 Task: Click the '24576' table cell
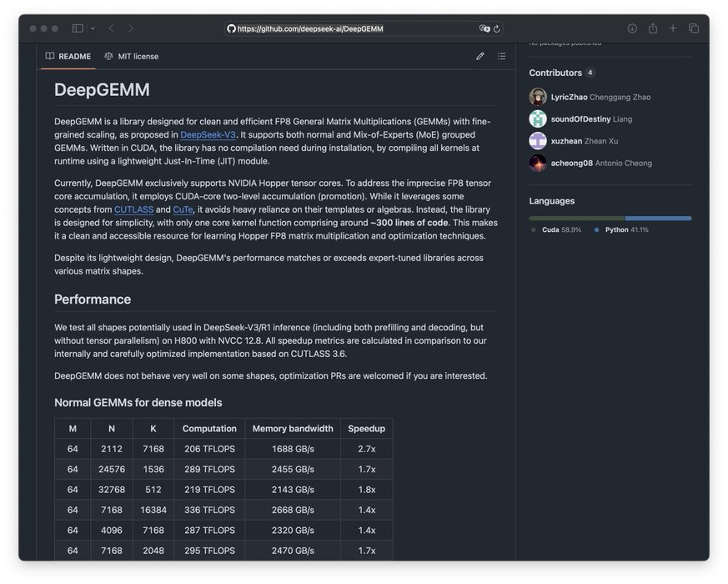[112, 470]
